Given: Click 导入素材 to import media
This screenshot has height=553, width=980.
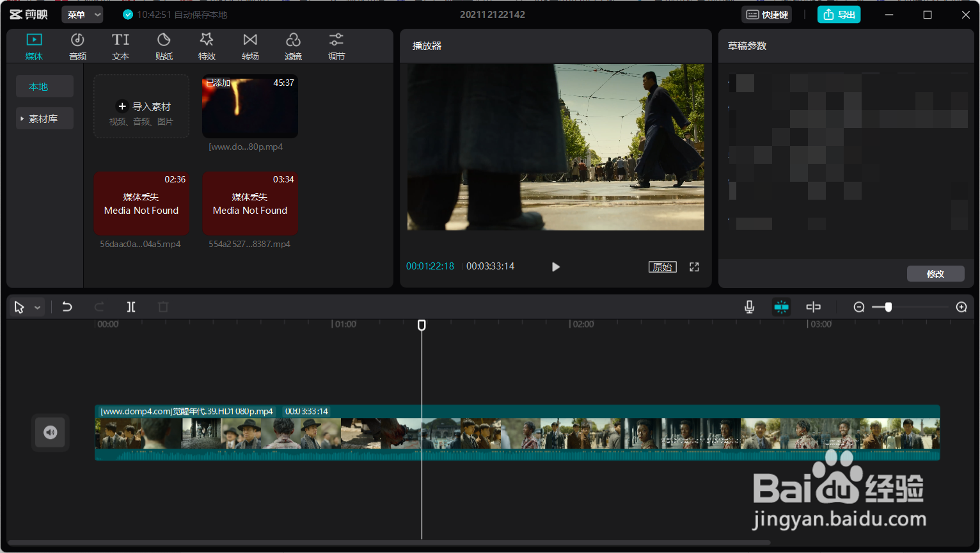Looking at the screenshot, I should pos(141,106).
